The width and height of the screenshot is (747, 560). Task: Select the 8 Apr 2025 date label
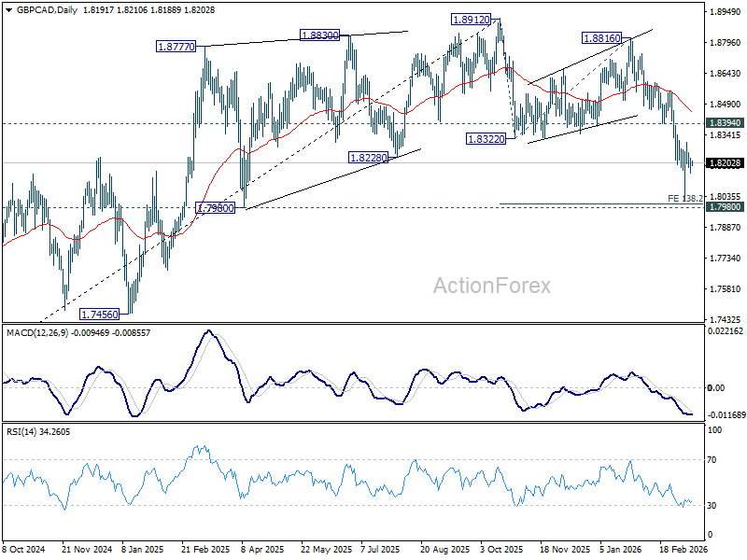(x=263, y=550)
